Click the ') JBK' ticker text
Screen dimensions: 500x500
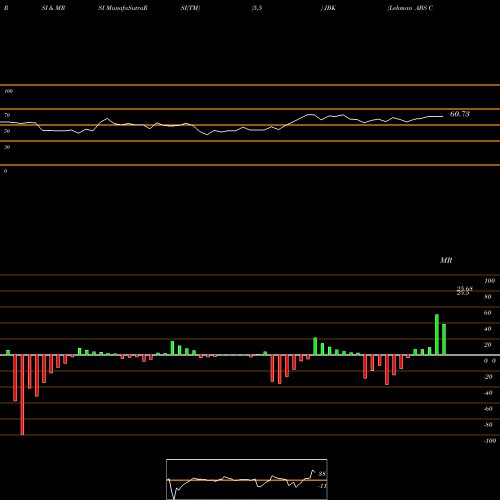(x=328, y=8)
